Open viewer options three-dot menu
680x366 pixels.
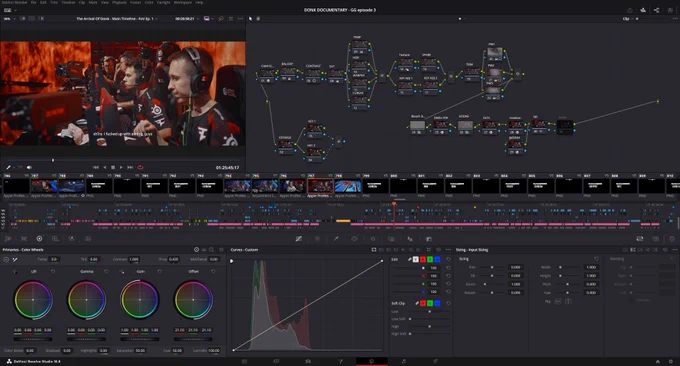pyautogui.click(x=240, y=19)
